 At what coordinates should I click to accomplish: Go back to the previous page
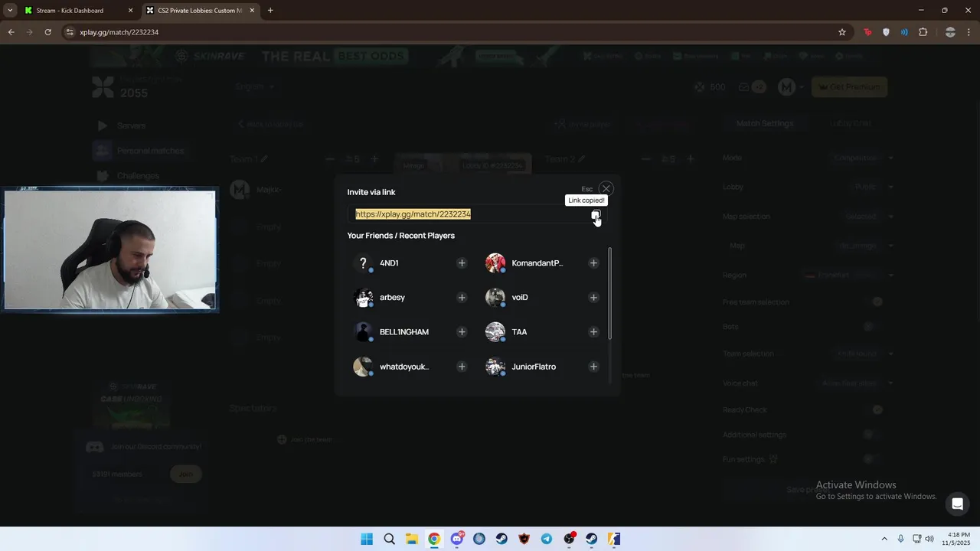(x=11, y=32)
